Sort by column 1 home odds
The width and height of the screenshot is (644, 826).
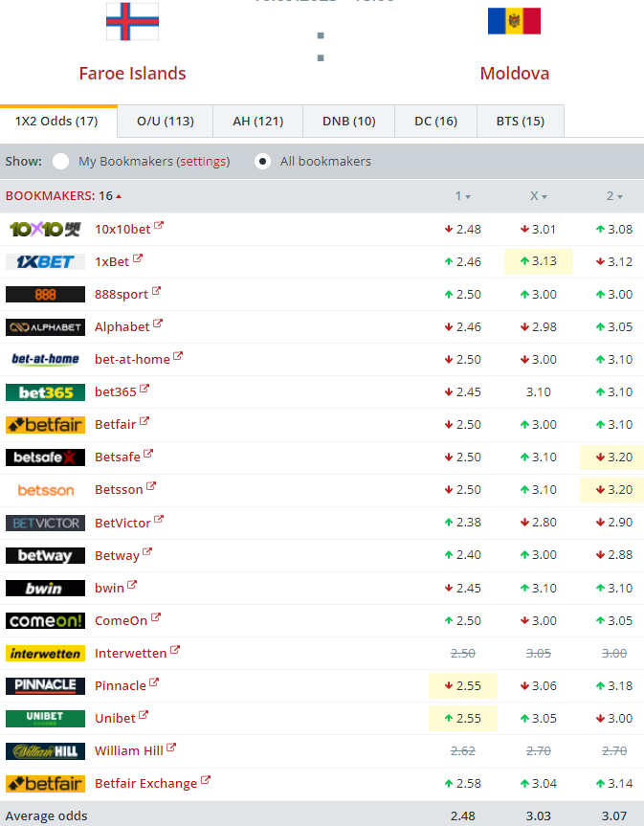coord(462,196)
